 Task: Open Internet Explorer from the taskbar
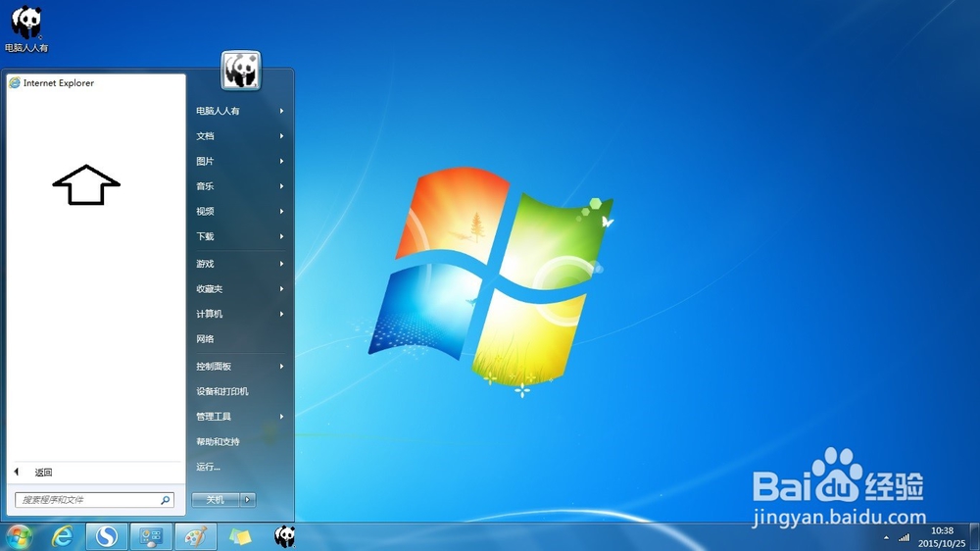coord(63,536)
